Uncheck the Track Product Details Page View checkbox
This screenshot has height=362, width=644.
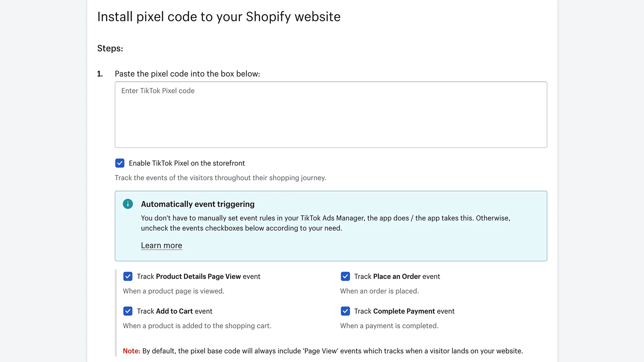[x=128, y=276]
